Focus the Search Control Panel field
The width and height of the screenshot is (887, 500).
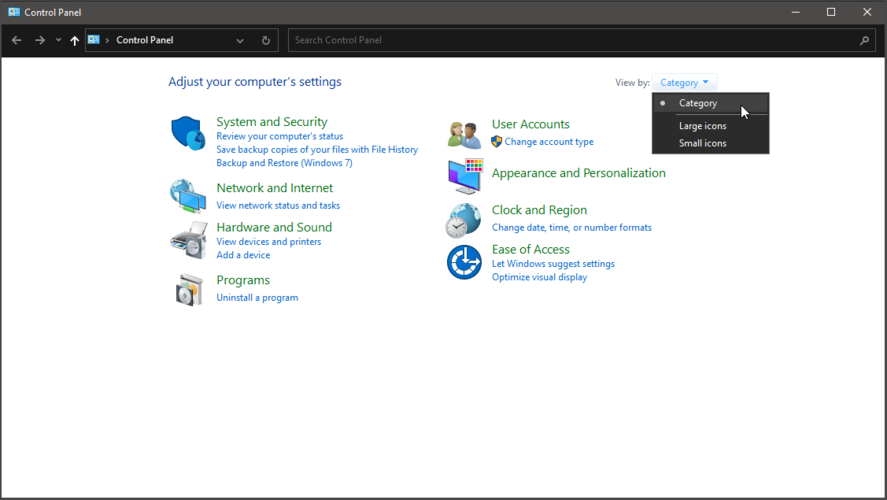[582, 40]
